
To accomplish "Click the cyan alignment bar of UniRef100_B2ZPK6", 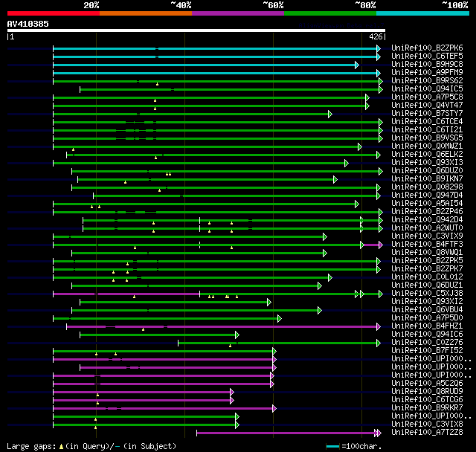I will (215, 48).
